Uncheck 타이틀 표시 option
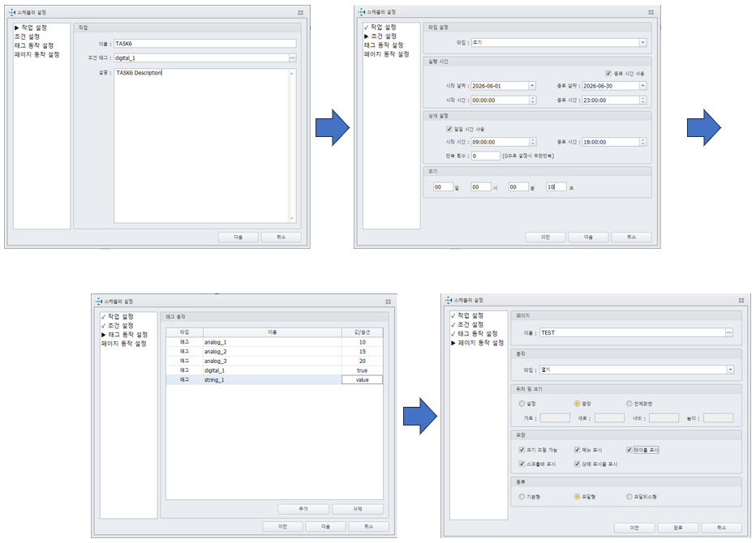Viewport: 756px width, 543px height. (x=629, y=450)
